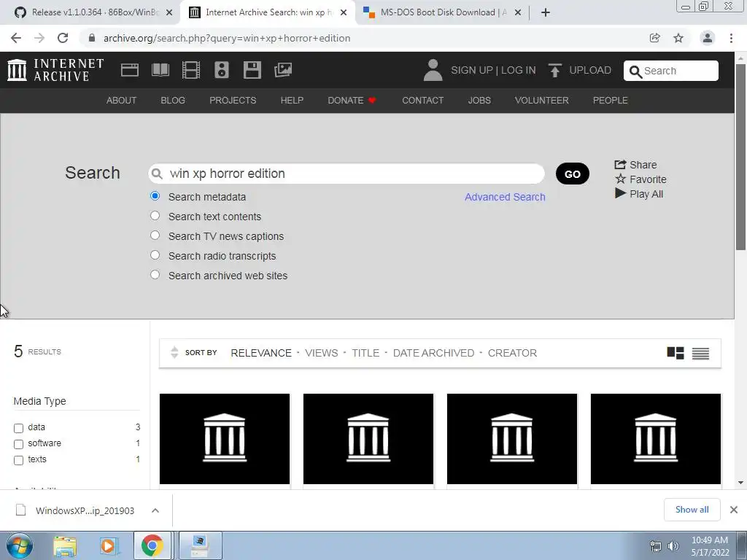Click the address bar URL
The width and height of the screenshot is (747, 560).
pyautogui.click(x=227, y=38)
